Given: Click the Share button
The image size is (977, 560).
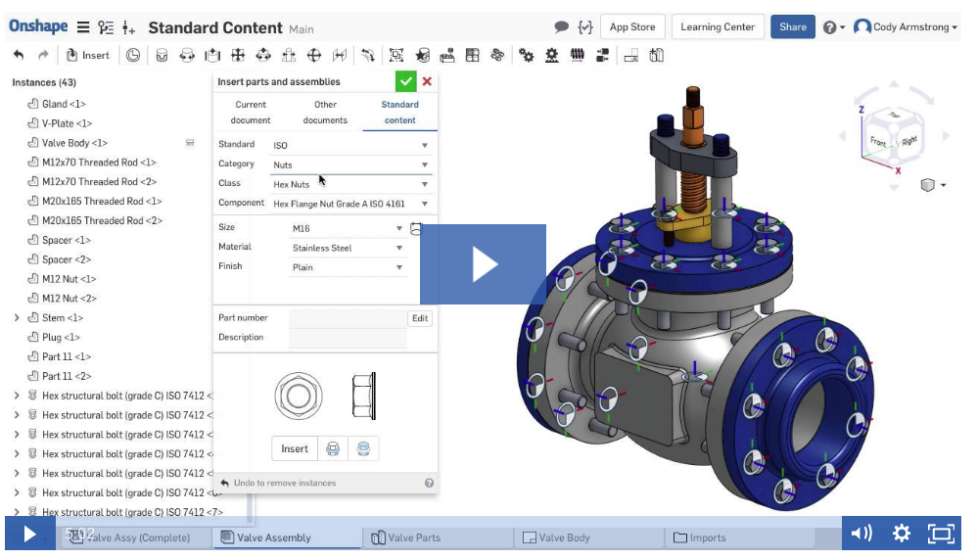Looking at the screenshot, I should 793,27.
